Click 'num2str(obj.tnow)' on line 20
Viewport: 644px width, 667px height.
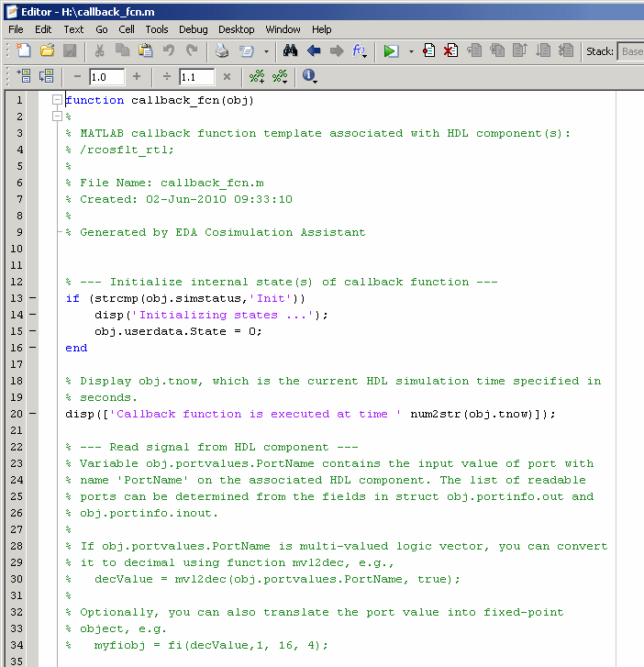coord(472,414)
